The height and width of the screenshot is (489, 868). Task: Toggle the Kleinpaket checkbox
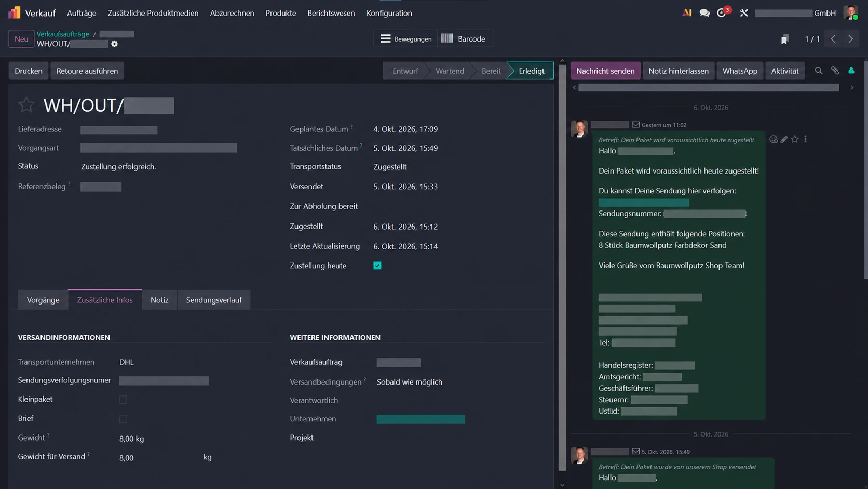pyautogui.click(x=123, y=400)
